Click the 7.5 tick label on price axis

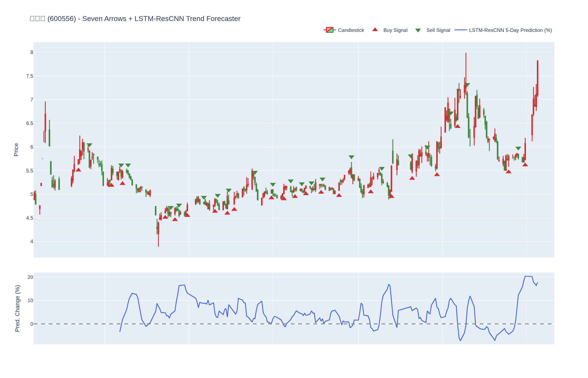[x=29, y=76]
